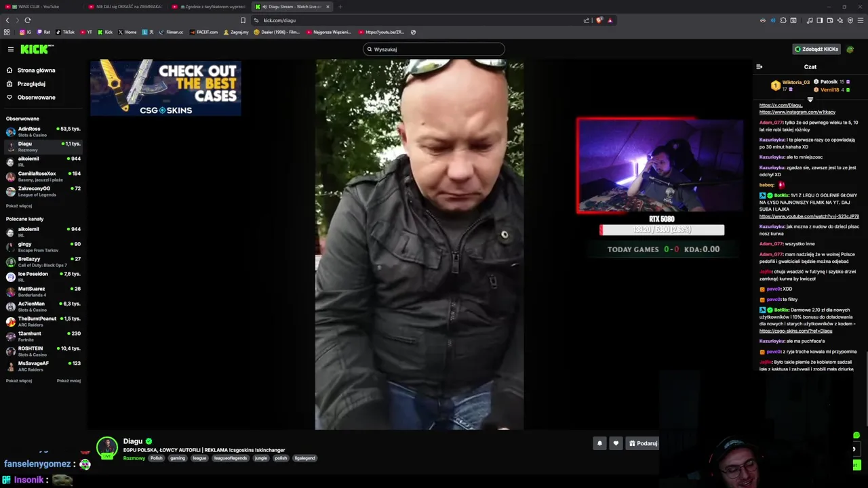Open FACEIT.com bookmark
This screenshot has height=488, width=868.
(x=204, y=32)
